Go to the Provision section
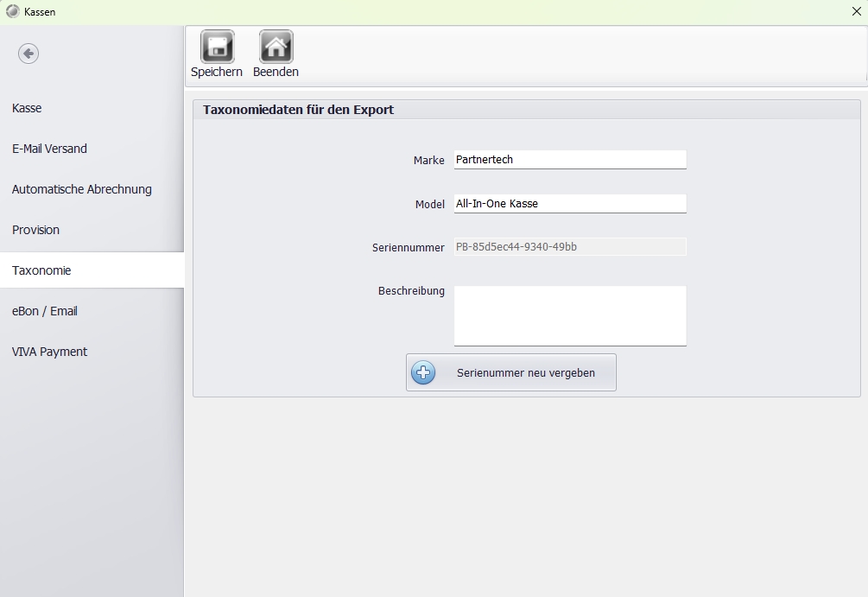This screenshot has height=597, width=868. (x=35, y=230)
